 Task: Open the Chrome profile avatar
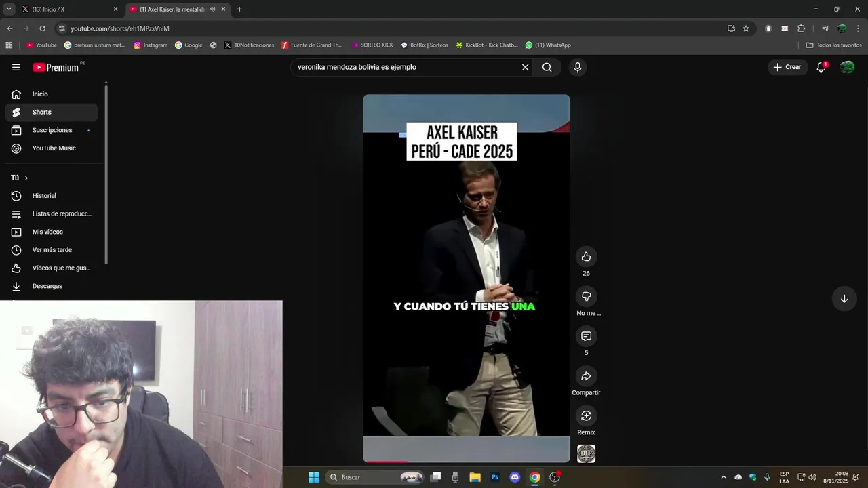[842, 28]
